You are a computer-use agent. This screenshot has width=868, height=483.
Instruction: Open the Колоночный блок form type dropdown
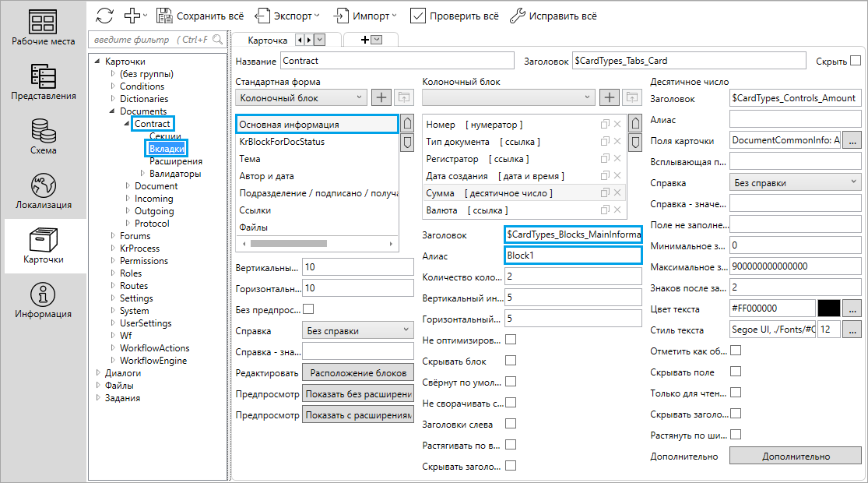300,97
